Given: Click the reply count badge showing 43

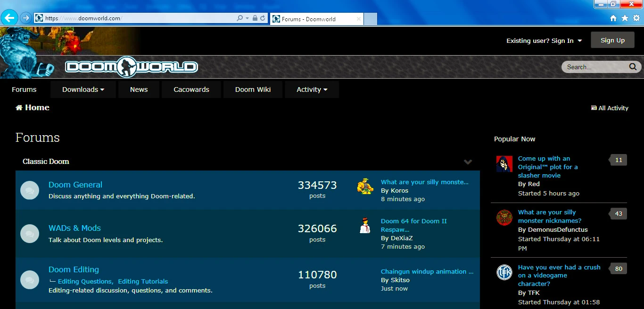Looking at the screenshot, I should pyautogui.click(x=618, y=214).
